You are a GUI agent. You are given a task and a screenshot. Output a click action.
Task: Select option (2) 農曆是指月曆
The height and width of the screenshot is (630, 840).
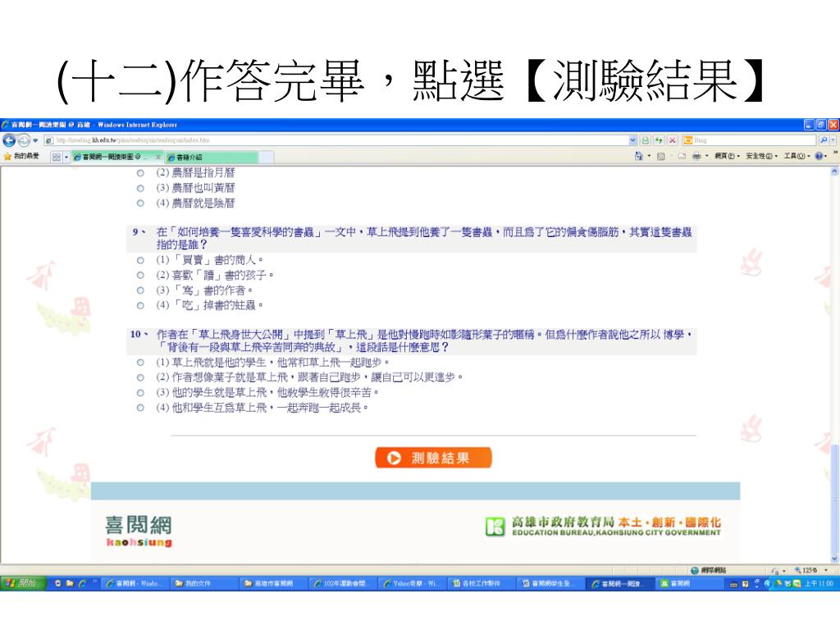tap(140, 173)
